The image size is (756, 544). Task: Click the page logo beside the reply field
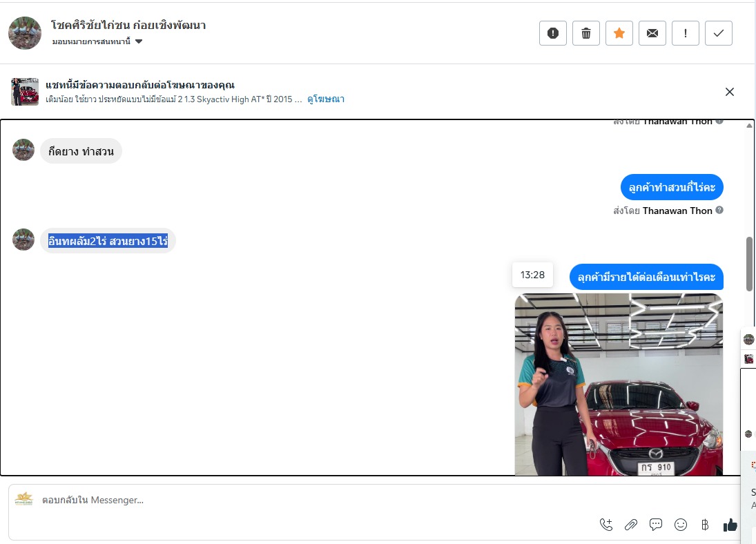[x=23, y=498]
